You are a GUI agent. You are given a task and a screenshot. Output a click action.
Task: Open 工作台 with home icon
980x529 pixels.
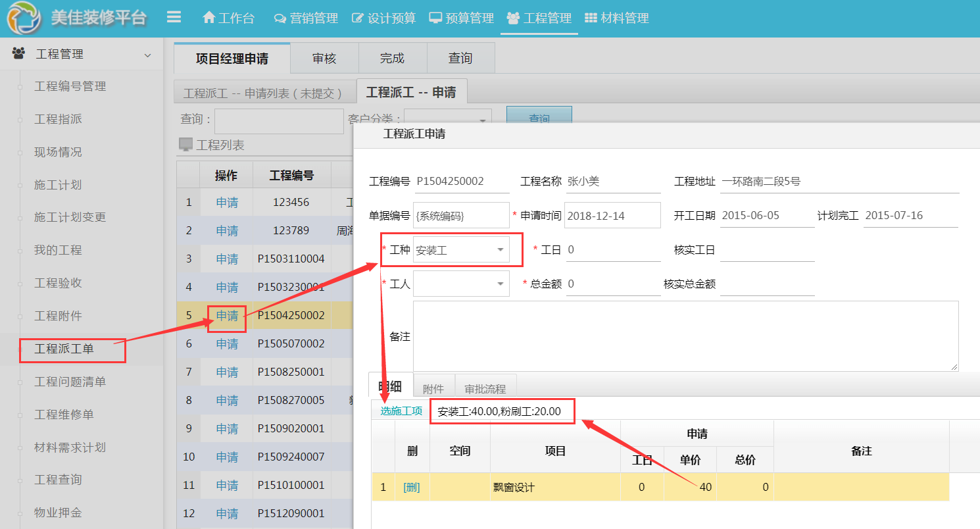(x=228, y=18)
